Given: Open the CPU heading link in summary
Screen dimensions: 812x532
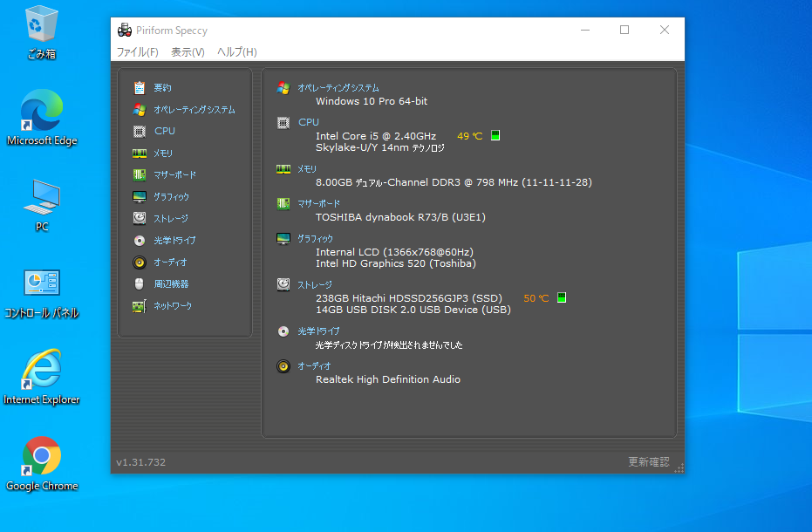Looking at the screenshot, I should tap(309, 122).
